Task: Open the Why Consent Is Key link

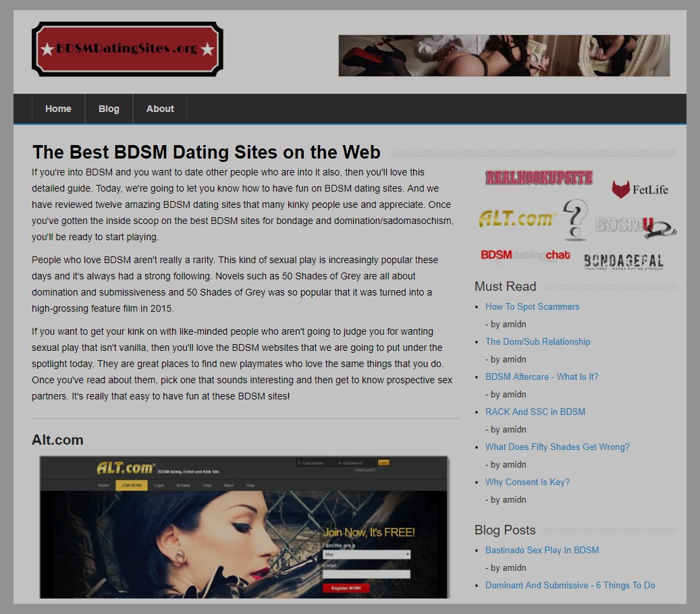Action: (527, 482)
